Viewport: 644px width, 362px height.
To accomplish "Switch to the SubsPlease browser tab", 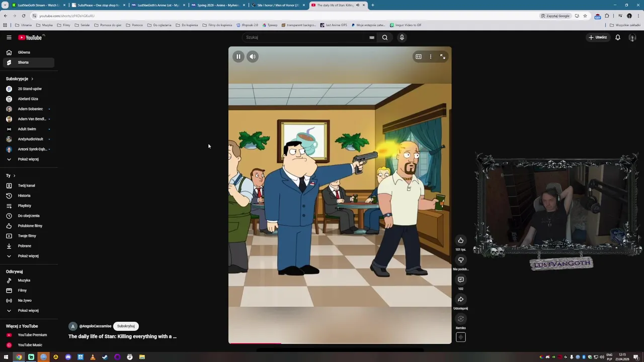I will [98, 5].
